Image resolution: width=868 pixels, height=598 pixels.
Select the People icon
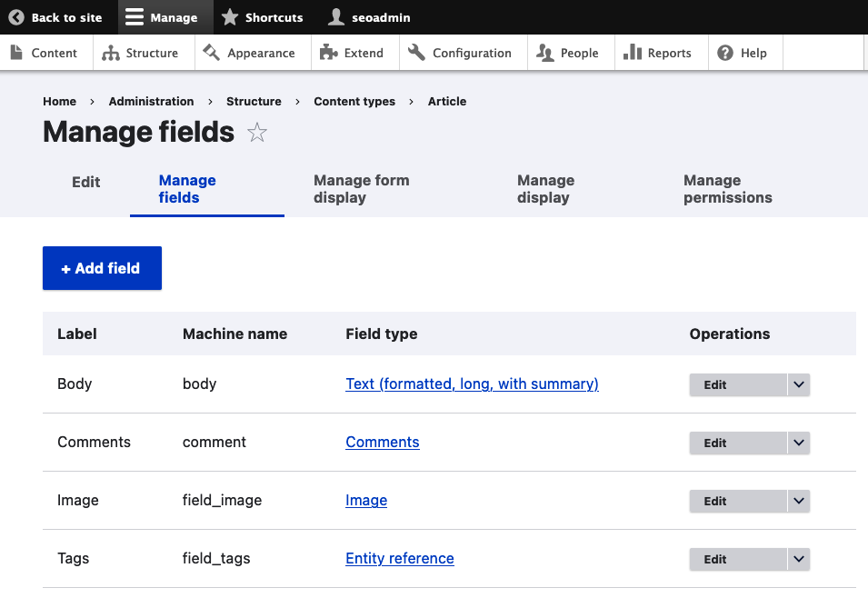pos(546,53)
